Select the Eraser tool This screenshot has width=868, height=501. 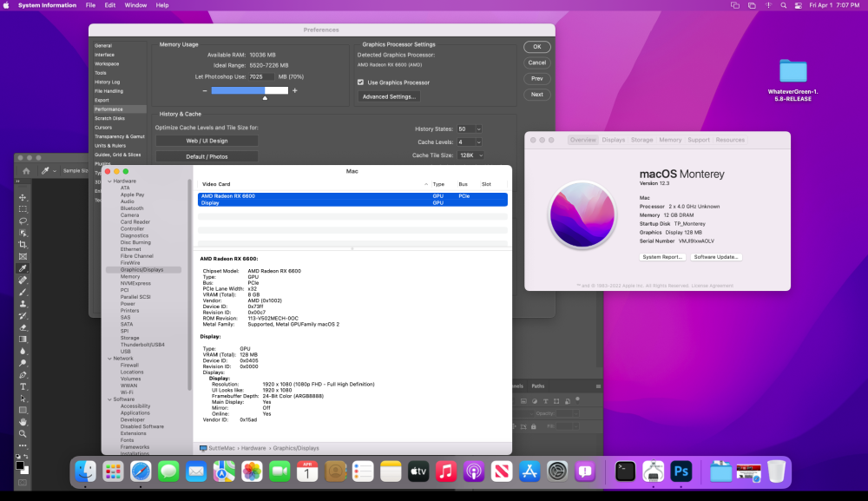23,327
